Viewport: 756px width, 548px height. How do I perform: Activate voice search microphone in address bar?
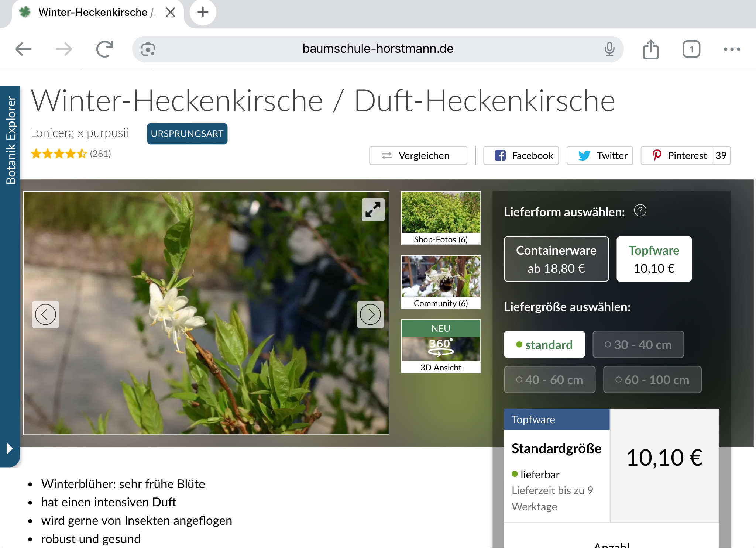click(x=609, y=49)
